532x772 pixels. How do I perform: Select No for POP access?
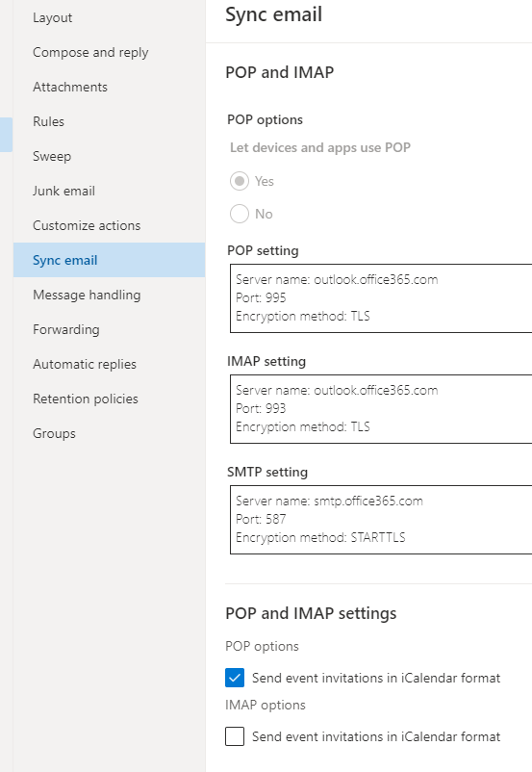(240, 214)
